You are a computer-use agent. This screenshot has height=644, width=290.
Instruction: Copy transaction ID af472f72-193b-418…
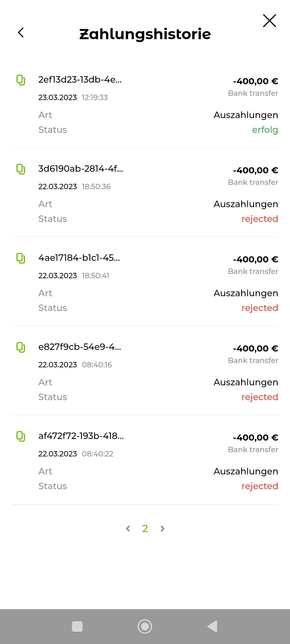coord(21,436)
